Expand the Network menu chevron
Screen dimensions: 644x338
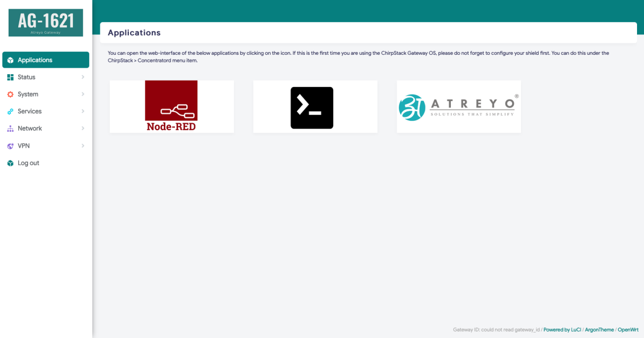click(83, 129)
